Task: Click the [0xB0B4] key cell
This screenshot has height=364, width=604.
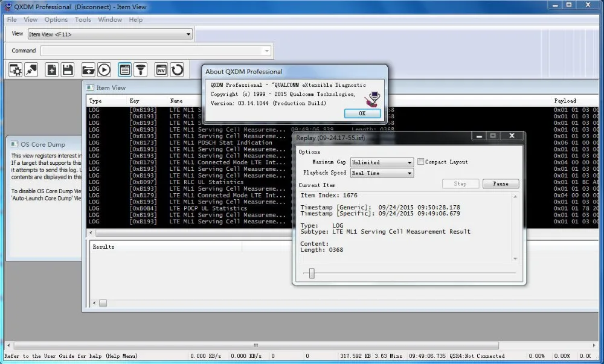Action: (143, 208)
